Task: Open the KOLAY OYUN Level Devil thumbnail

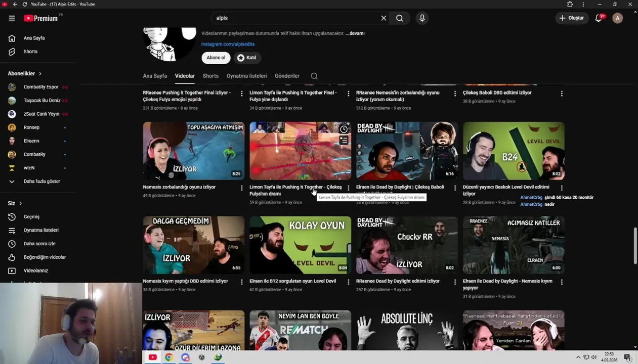Action: click(300, 245)
